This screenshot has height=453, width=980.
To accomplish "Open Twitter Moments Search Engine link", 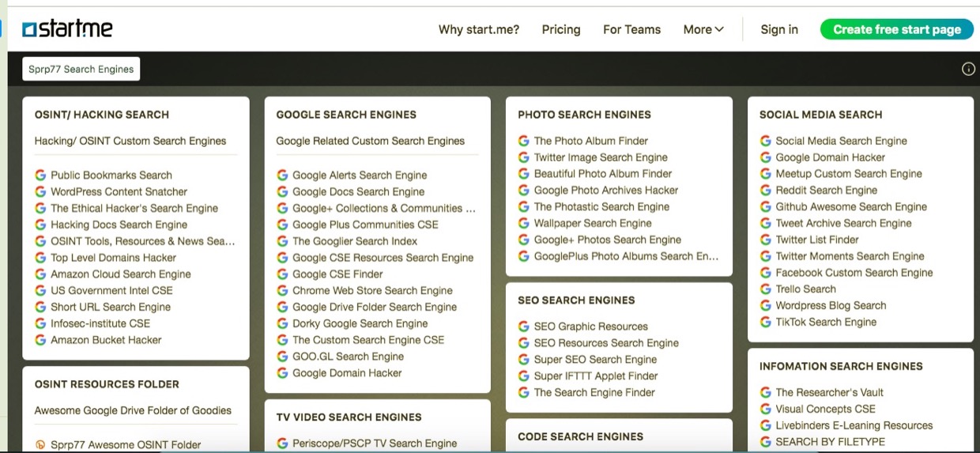I will click(850, 256).
